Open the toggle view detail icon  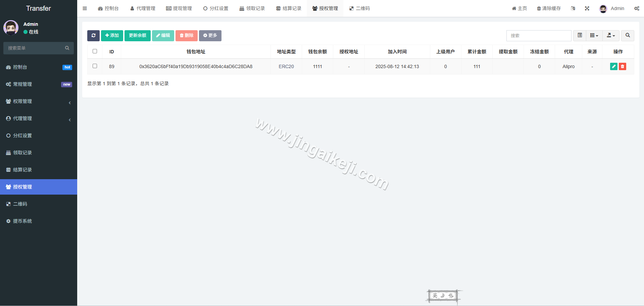point(579,36)
